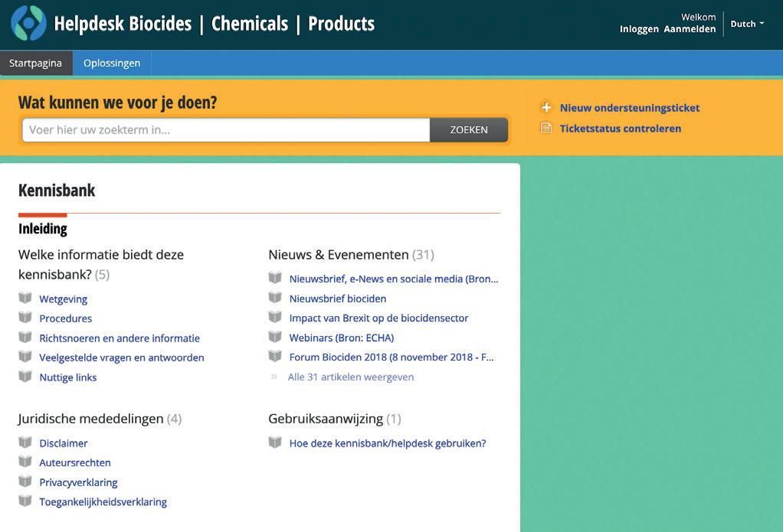Expand all 31 articles via the arrow
The width and height of the screenshot is (783, 532).
pyautogui.click(x=274, y=377)
